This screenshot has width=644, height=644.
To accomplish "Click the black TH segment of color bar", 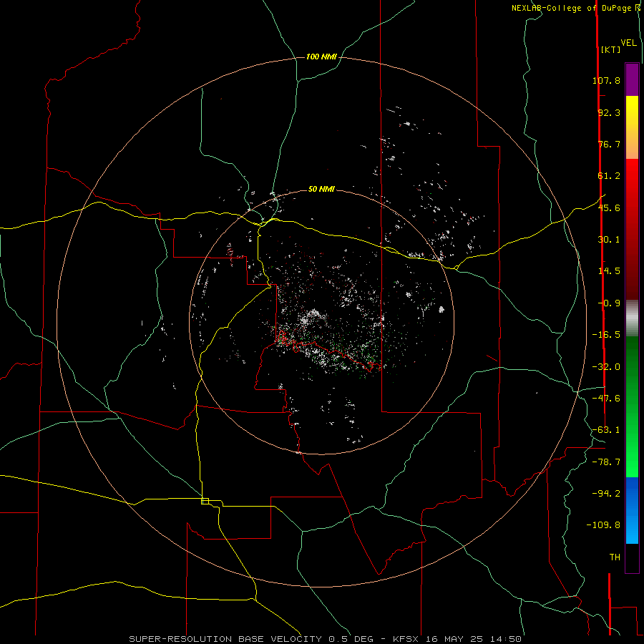I will point(632,558).
